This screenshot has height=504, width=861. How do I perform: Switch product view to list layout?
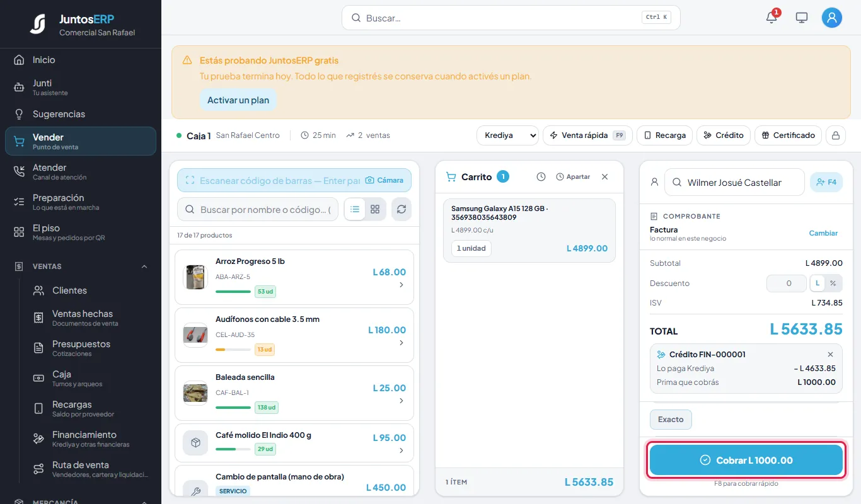click(x=355, y=209)
